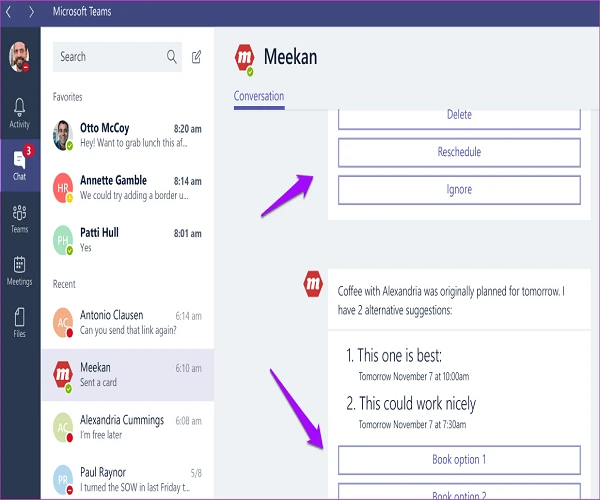Start a new chat with compose icon
The image size is (600, 500).
point(197,57)
